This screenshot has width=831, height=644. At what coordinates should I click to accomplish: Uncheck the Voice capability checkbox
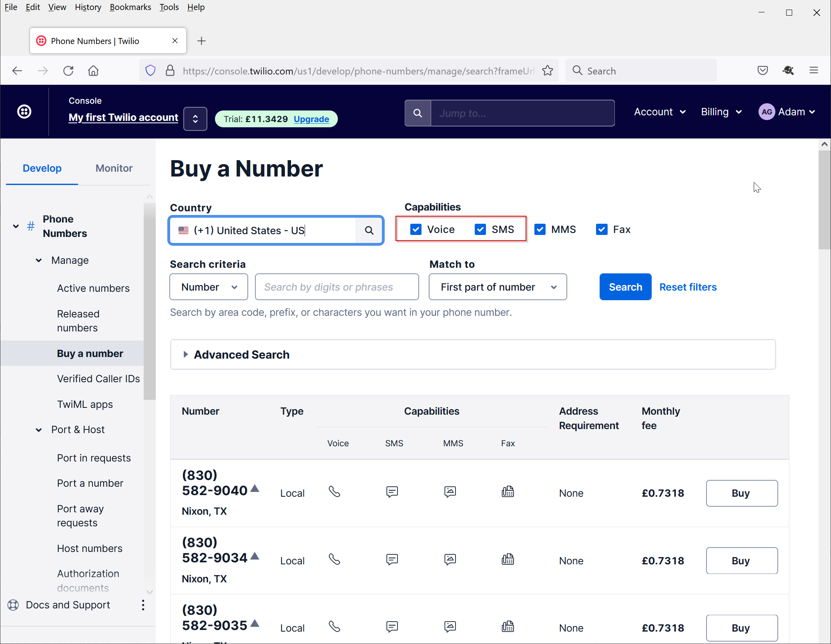[x=416, y=229]
